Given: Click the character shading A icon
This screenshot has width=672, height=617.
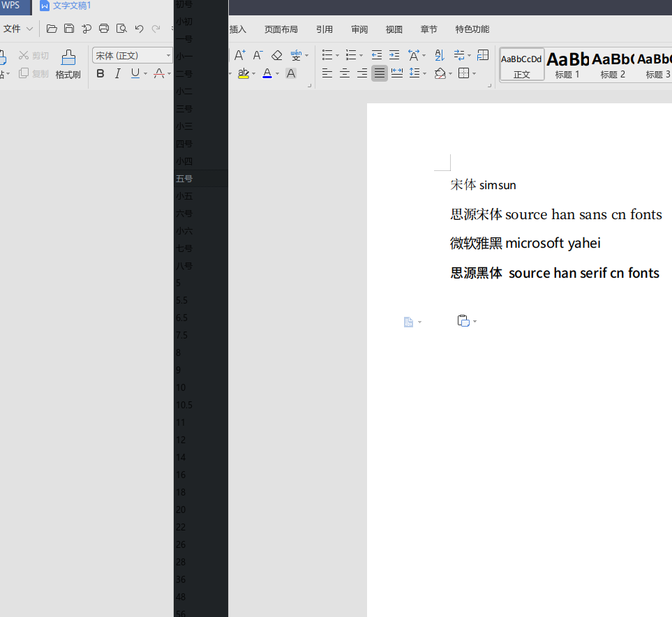Looking at the screenshot, I should 291,73.
